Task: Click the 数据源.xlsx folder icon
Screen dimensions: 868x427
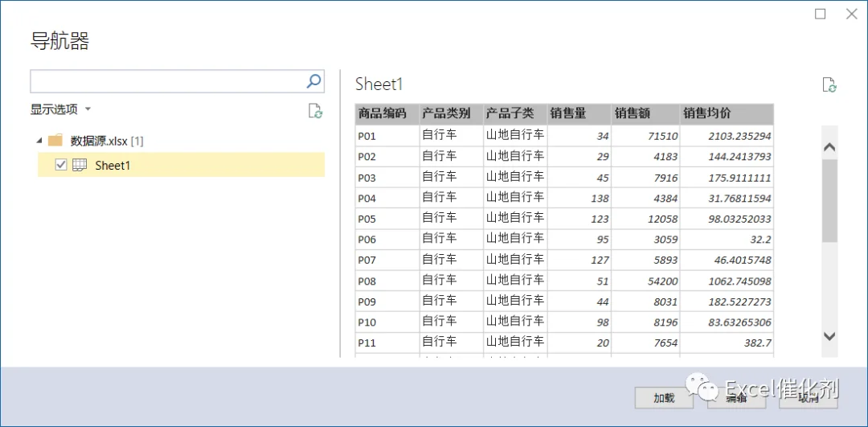Action: tap(55, 141)
